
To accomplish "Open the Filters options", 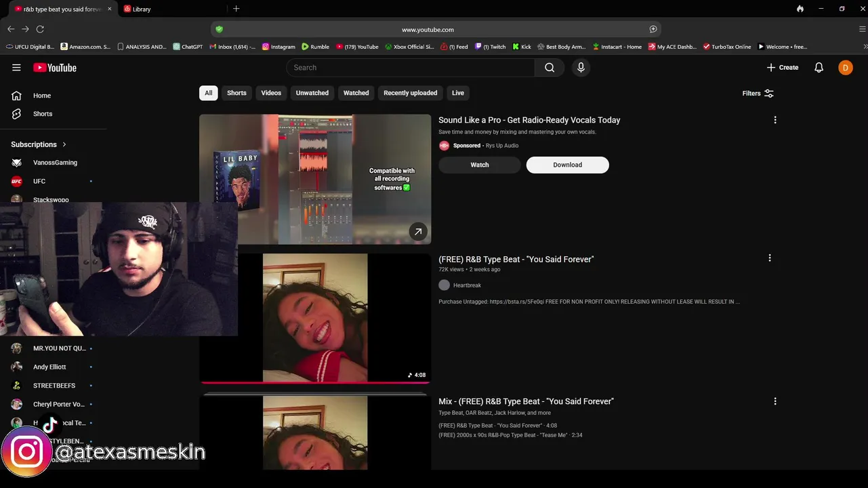I will [x=758, y=94].
